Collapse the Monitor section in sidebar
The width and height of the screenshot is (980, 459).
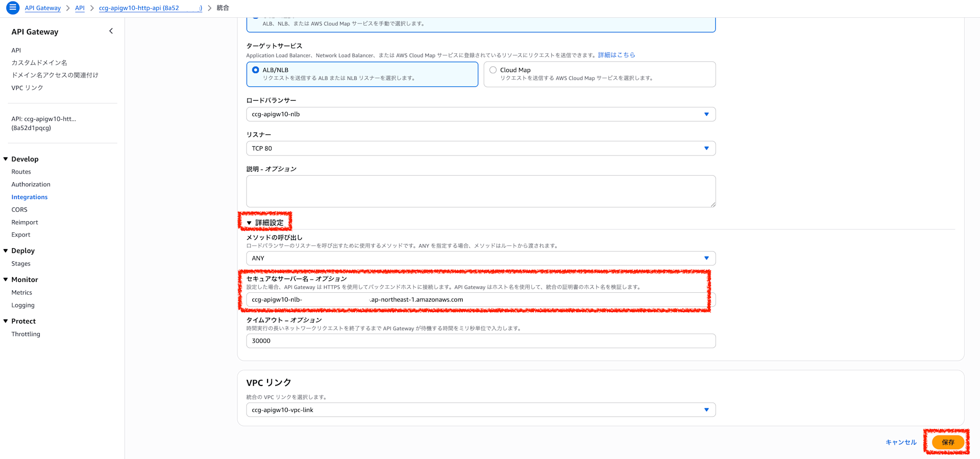click(6, 280)
